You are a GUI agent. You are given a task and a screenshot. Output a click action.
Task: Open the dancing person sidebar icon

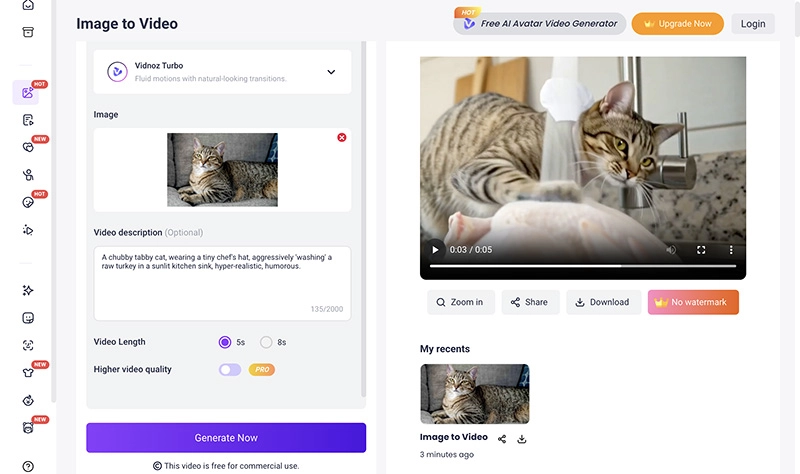(28, 175)
